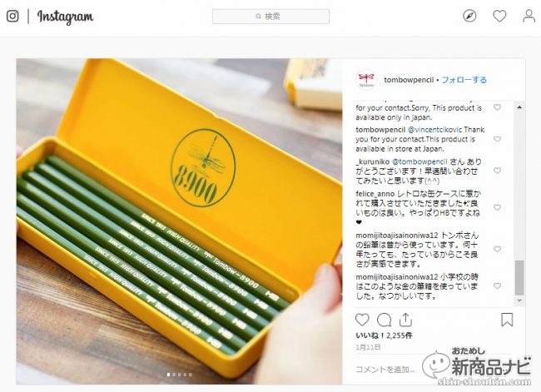Click the 検索 search field
This screenshot has width=541, height=392.
pos(270,17)
